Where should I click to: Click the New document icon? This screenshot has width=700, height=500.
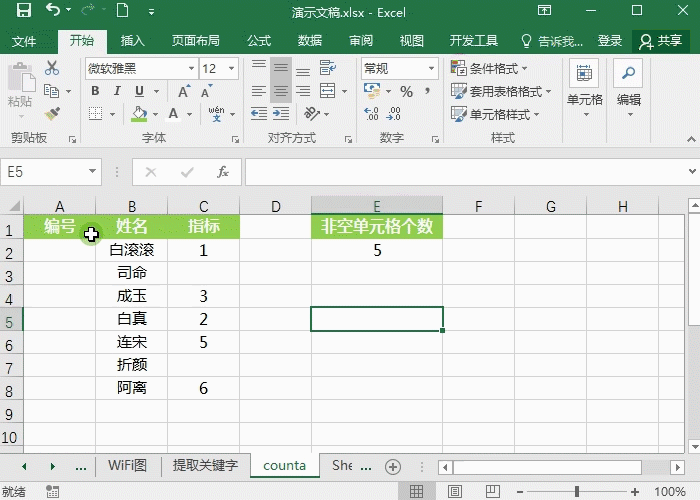tap(122, 10)
